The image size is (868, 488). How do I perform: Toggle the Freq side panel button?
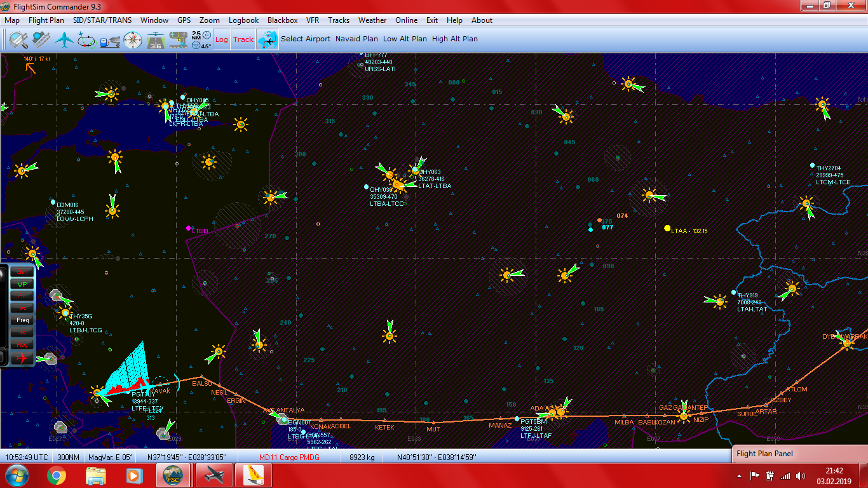click(22, 320)
